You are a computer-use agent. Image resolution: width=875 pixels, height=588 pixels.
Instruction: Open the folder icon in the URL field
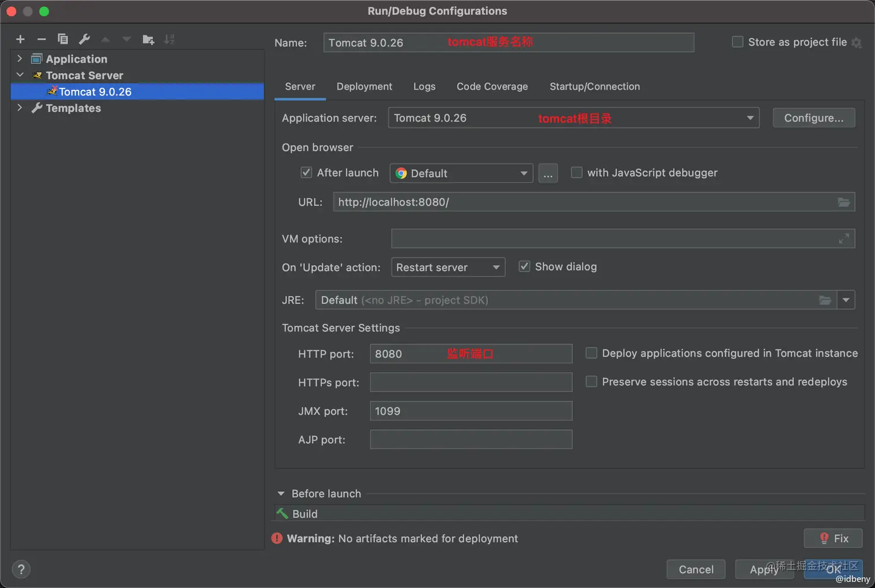point(844,202)
